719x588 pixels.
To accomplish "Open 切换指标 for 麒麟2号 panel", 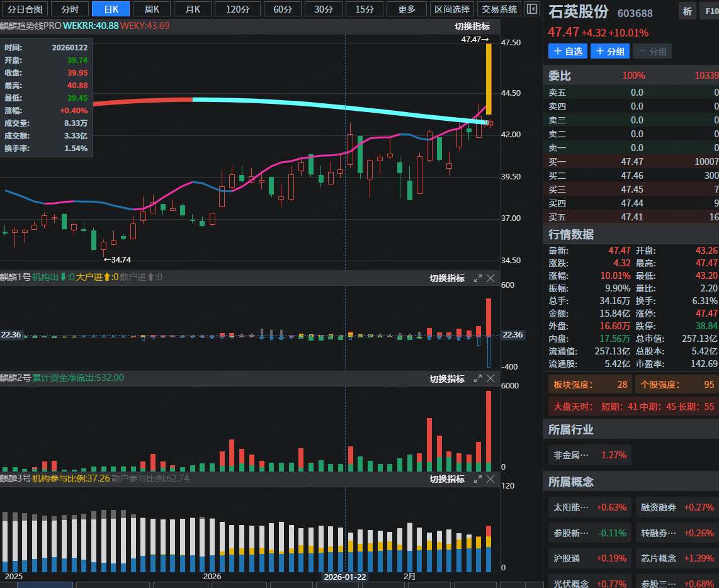I will 447,378.
